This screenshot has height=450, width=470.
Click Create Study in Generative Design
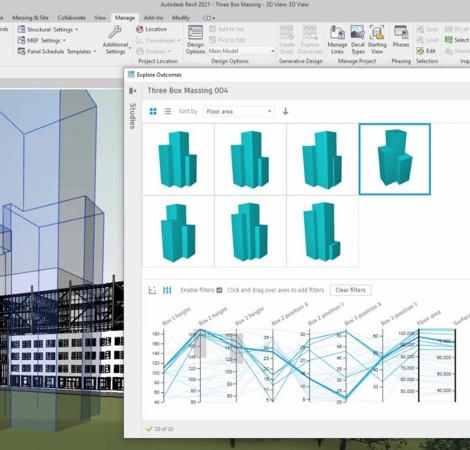pos(287,40)
